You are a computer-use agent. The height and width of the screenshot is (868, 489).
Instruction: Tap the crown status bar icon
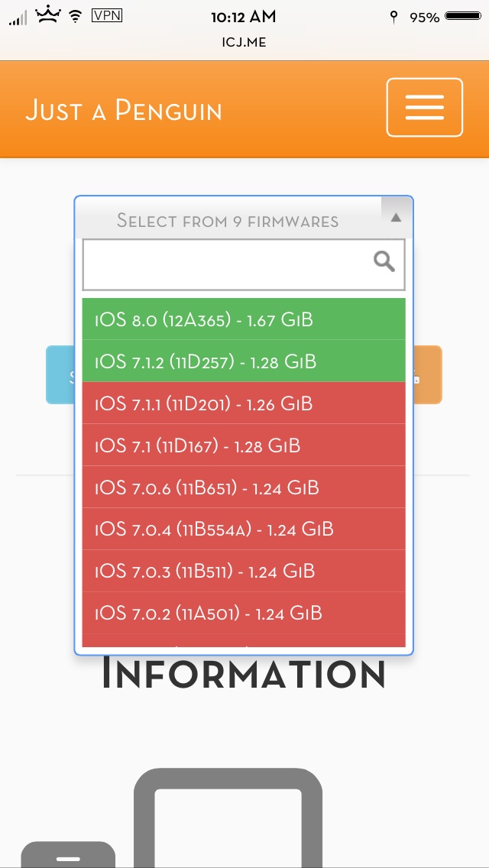pos(47,15)
